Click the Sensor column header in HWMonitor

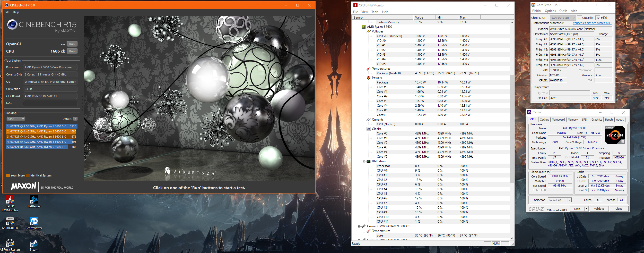[x=382, y=18]
